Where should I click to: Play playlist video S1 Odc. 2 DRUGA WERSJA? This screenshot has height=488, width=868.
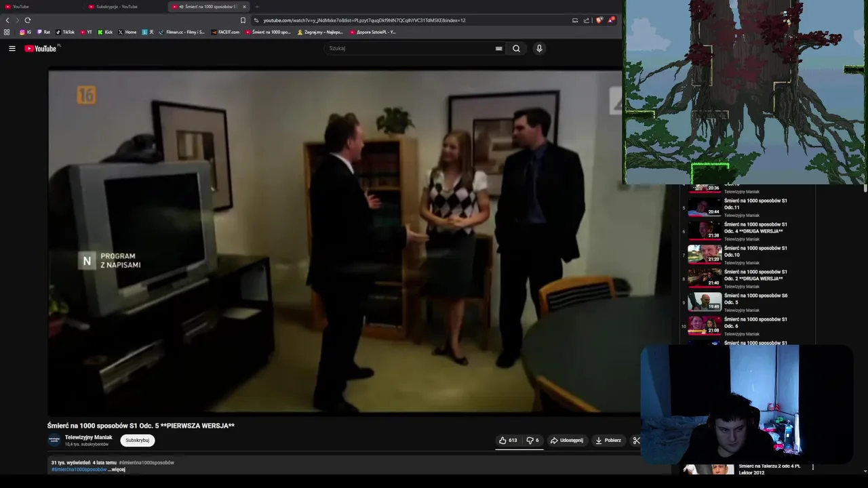click(x=746, y=279)
